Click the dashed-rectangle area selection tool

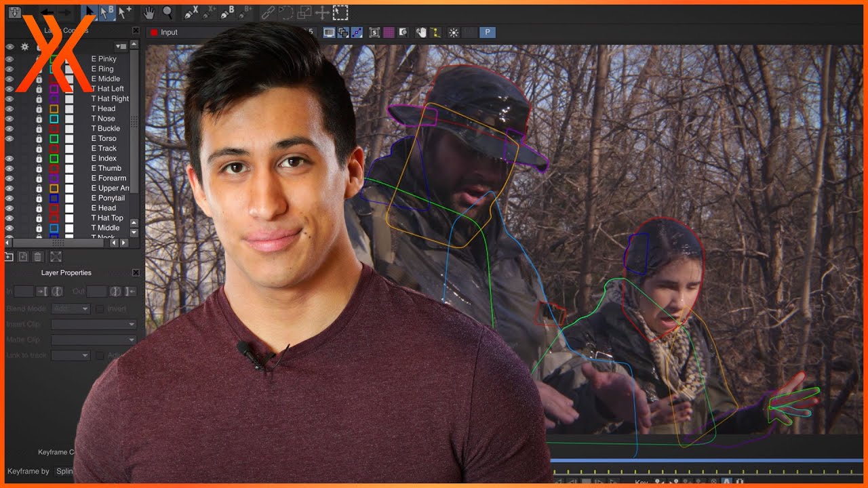pos(340,12)
